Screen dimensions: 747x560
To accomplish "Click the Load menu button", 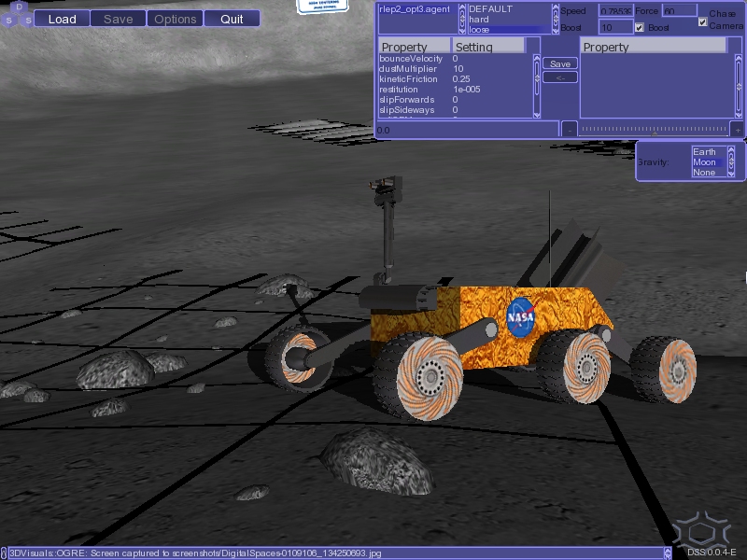I will point(62,19).
